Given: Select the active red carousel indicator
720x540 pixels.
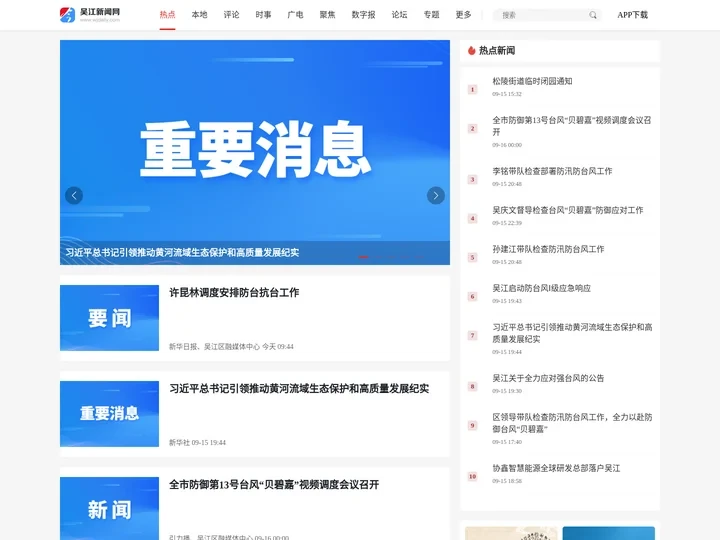Looking at the screenshot, I should pyautogui.click(x=364, y=257).
